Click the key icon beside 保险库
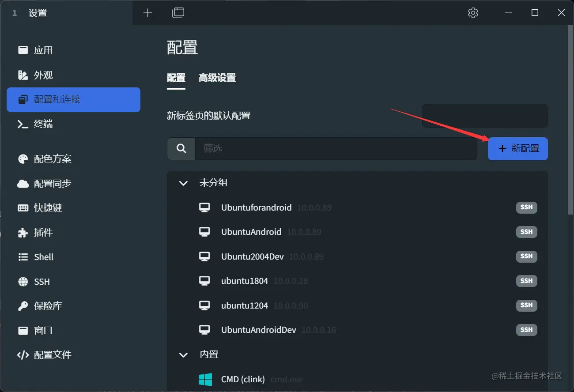The image size is (574, 392). click(x=23, y=306)
